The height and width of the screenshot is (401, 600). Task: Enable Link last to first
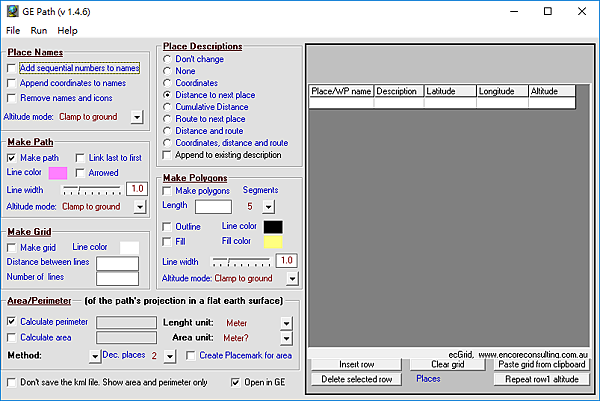coord(80,158)
